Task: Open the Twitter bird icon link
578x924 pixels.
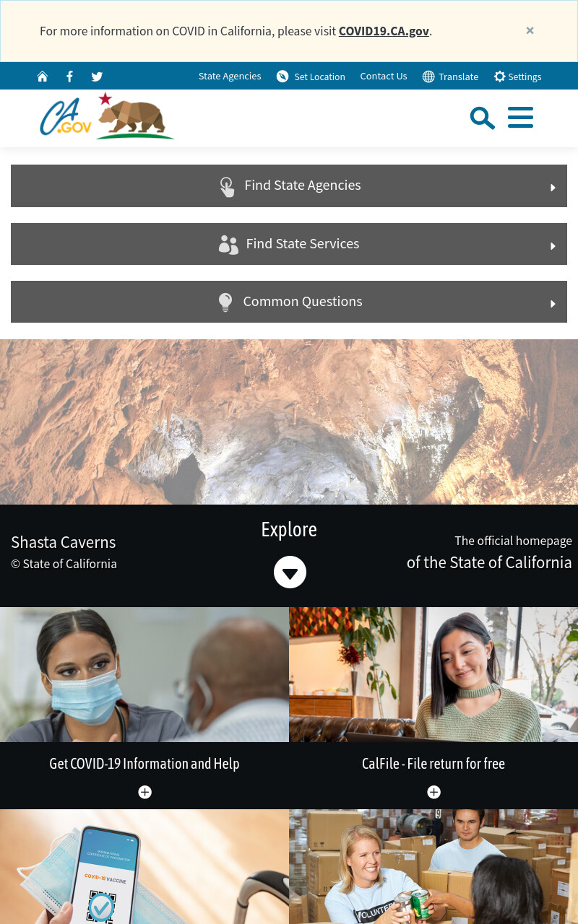Action: tap(97, 77)
